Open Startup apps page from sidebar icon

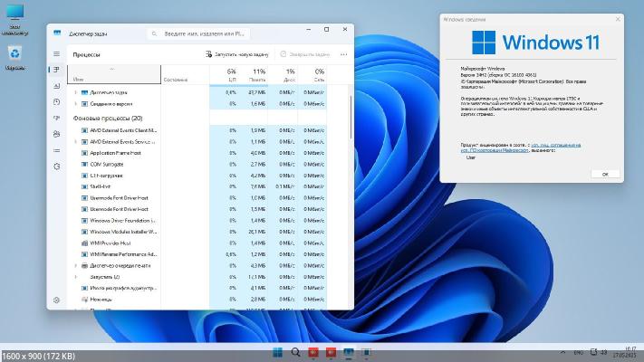(x=57, y=118)
